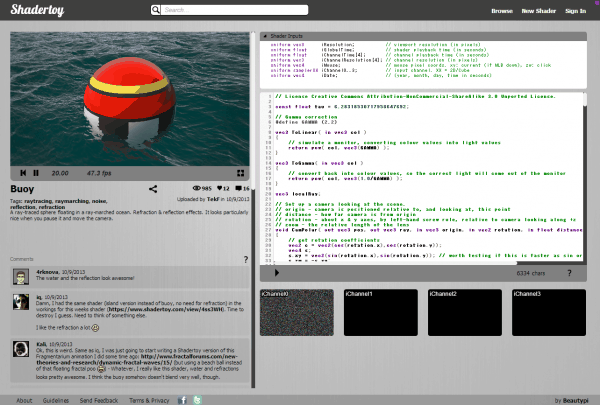Image resolution: width=600 pixels, height=405 pixels.
Task: Open the raymarching tag
Action: pyautogui.click(x=72, y=201)
